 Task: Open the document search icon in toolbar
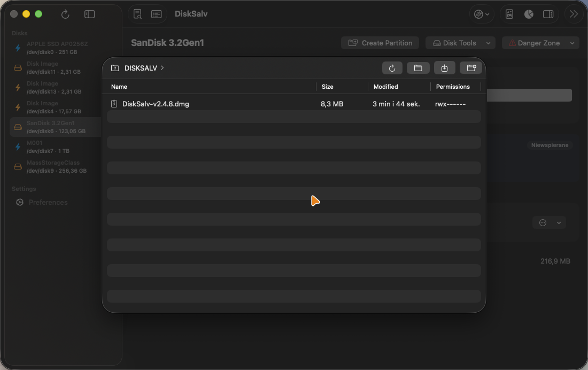click(x=137, y=14)
